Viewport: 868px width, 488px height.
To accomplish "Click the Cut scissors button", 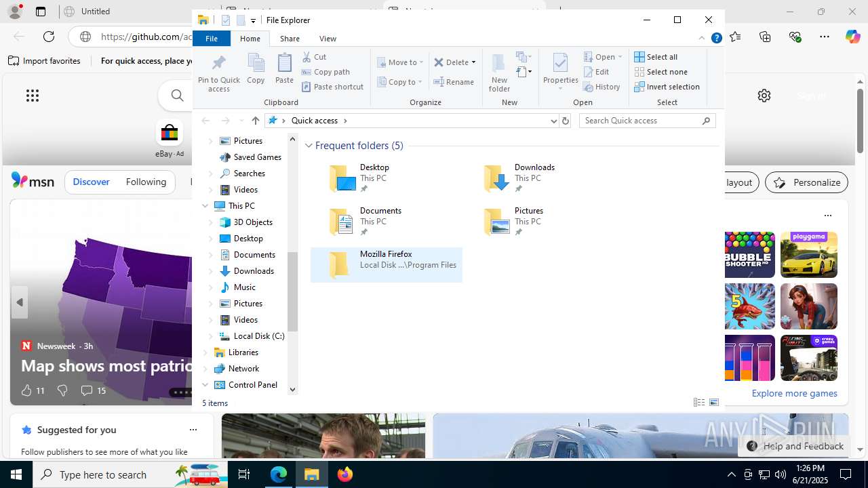I will (314, 57).
